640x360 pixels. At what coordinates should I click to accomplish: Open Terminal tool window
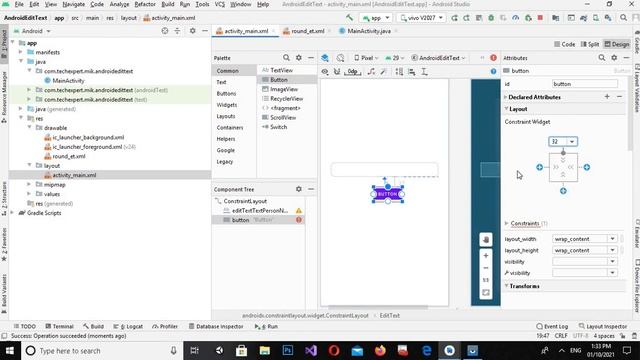coord(59,327)
